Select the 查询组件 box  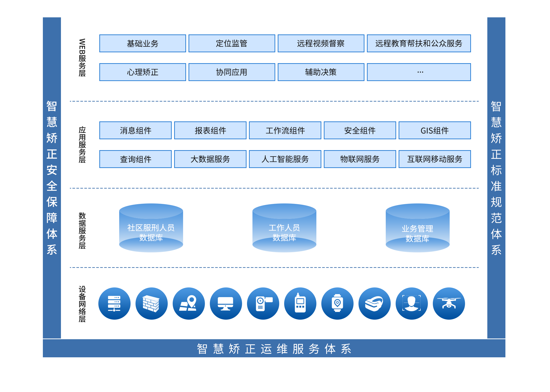click(x=136, y=159)
